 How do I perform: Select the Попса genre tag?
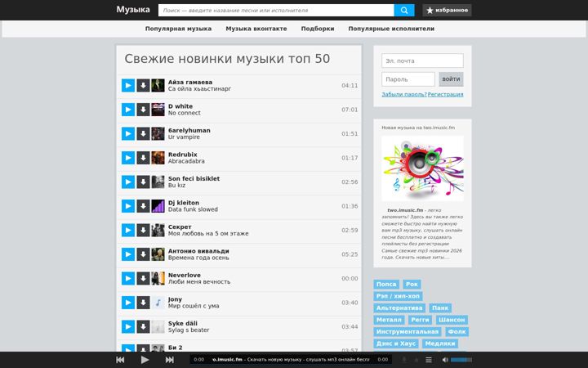coord(386,285)
